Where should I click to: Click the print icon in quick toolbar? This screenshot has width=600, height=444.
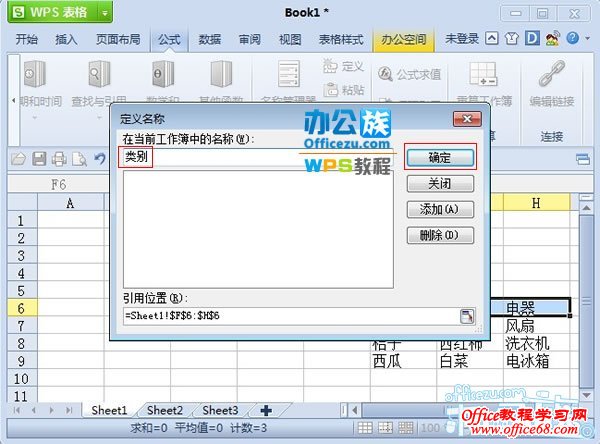59,158
